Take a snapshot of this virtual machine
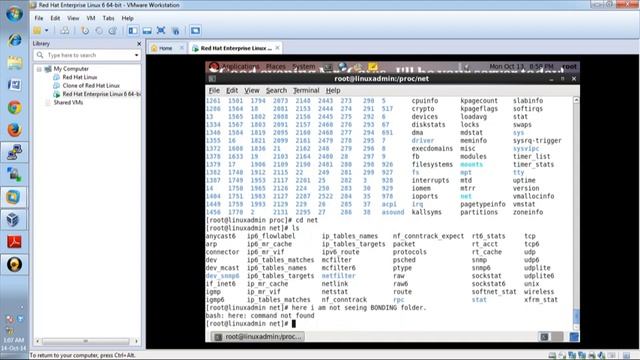Viewport: 640px width, 360px height. tap(85, 31)
